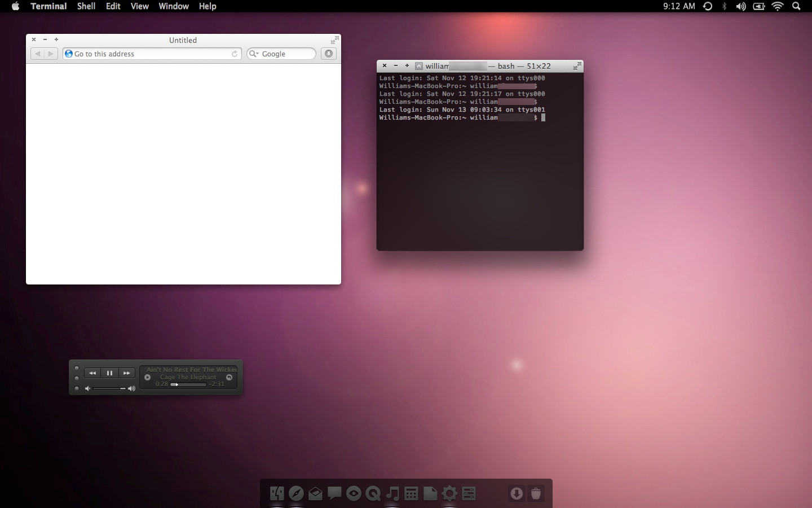Screen dimensions: 812x508
Task: Open the Google search engine dropdown magnifier
Action: [254, 54]
